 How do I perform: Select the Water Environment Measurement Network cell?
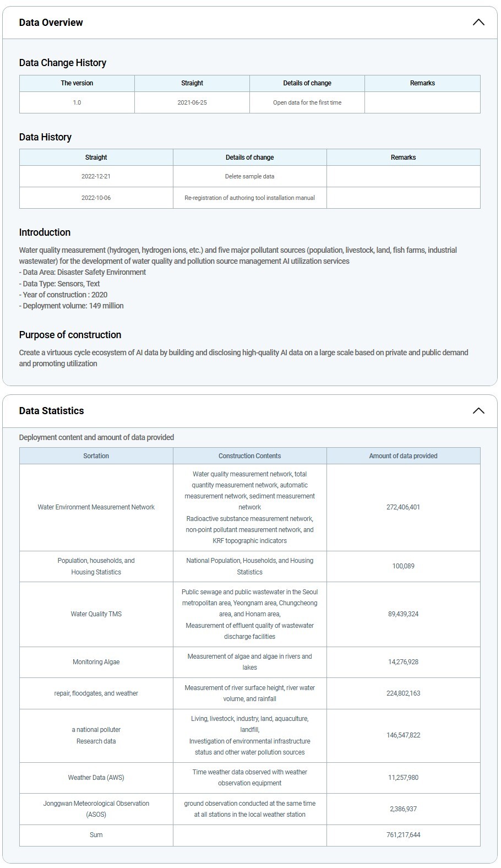pos(96,507)
